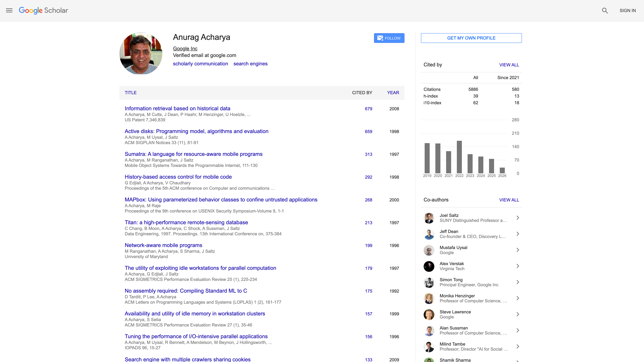Open Steve Lawrence co-author profile
Viewport: 644px width, 362px height.
click(455, 312)
